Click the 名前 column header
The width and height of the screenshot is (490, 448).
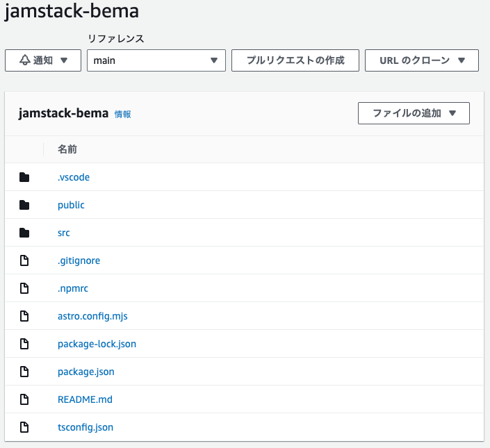(67, 149)
